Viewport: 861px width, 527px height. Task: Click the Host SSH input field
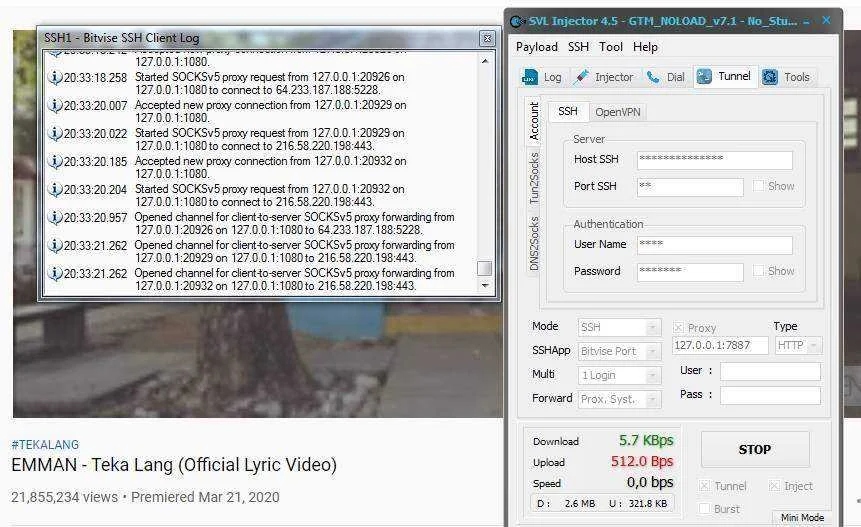pyautogui.click(x=714, y=160)
